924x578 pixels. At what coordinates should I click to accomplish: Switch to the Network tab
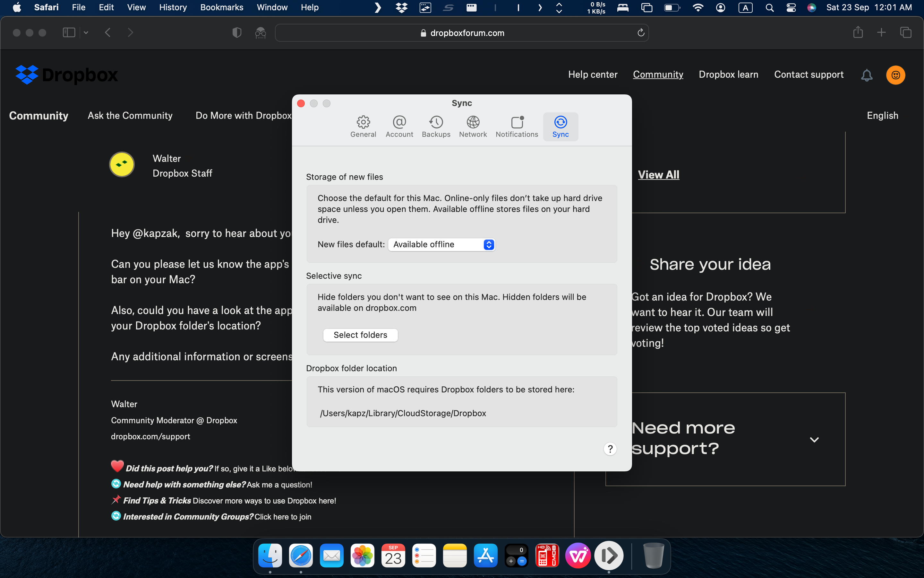pos(473,127)
